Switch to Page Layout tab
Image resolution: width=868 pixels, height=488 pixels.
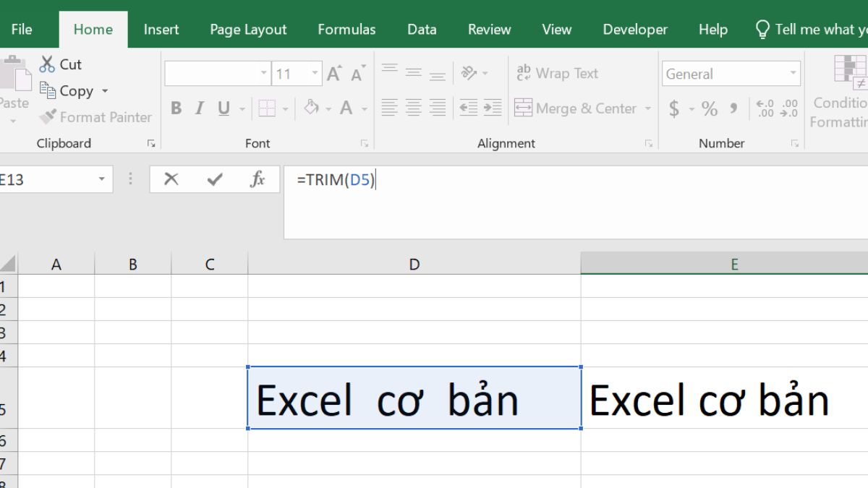click(x=248, y=29)
